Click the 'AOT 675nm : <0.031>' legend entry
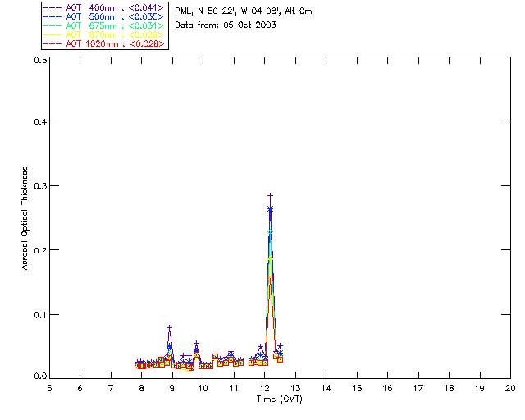 coord(103,25)
